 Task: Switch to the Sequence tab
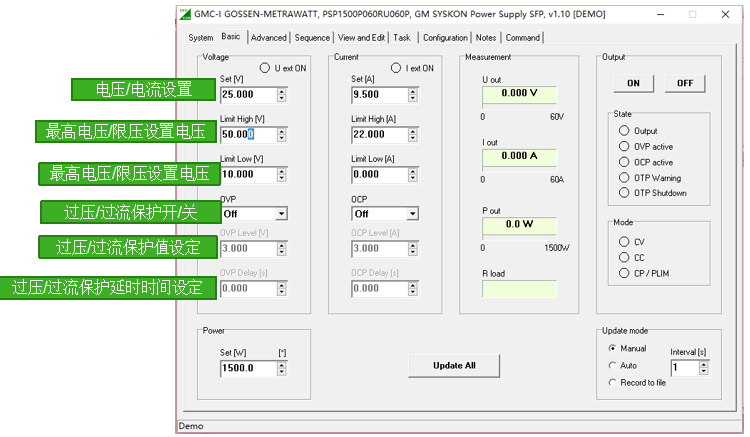click(x=312, y=38)
